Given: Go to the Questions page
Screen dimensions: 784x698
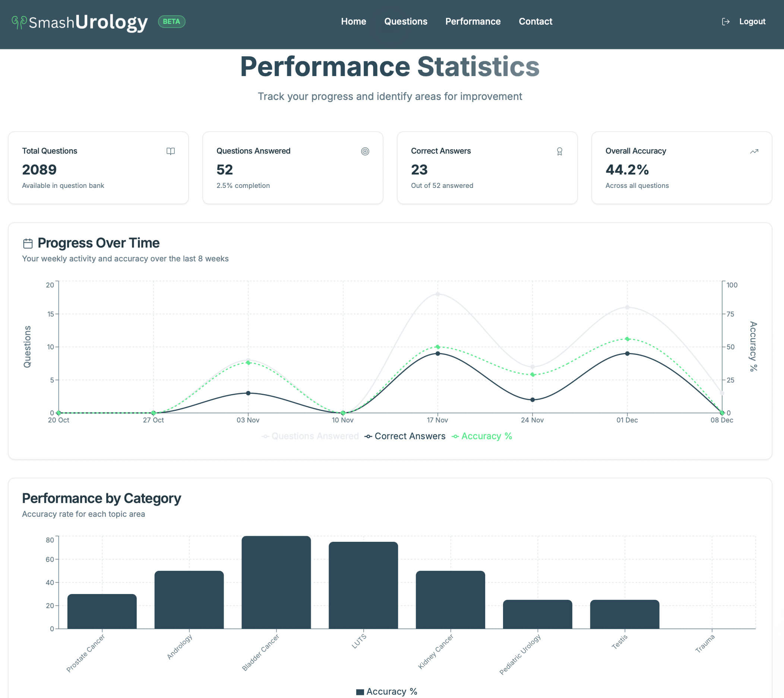Looking at the screenshot, I should point(405,22).
